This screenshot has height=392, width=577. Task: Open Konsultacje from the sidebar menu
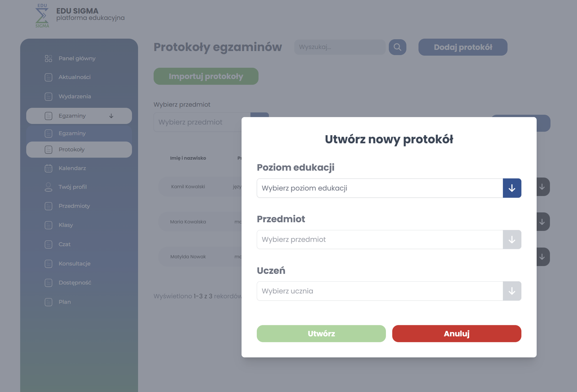pos(74,264)
